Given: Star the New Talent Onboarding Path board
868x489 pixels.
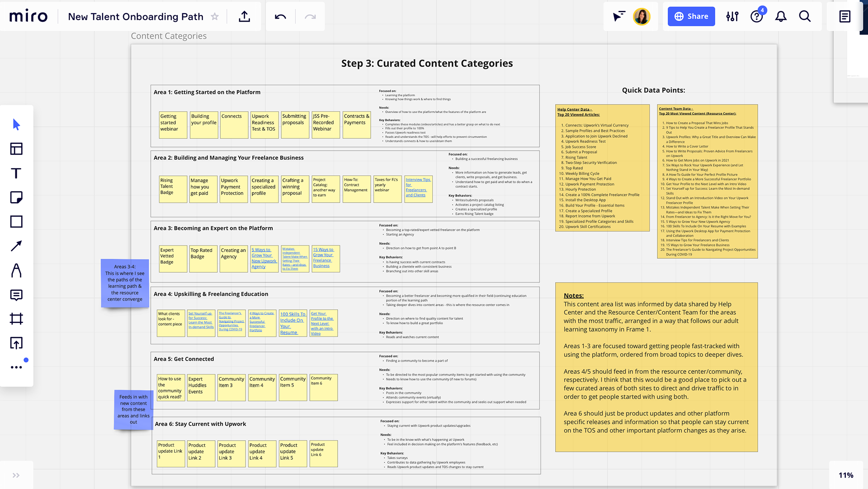Looking at the screenshot, I should click(215, 17).
